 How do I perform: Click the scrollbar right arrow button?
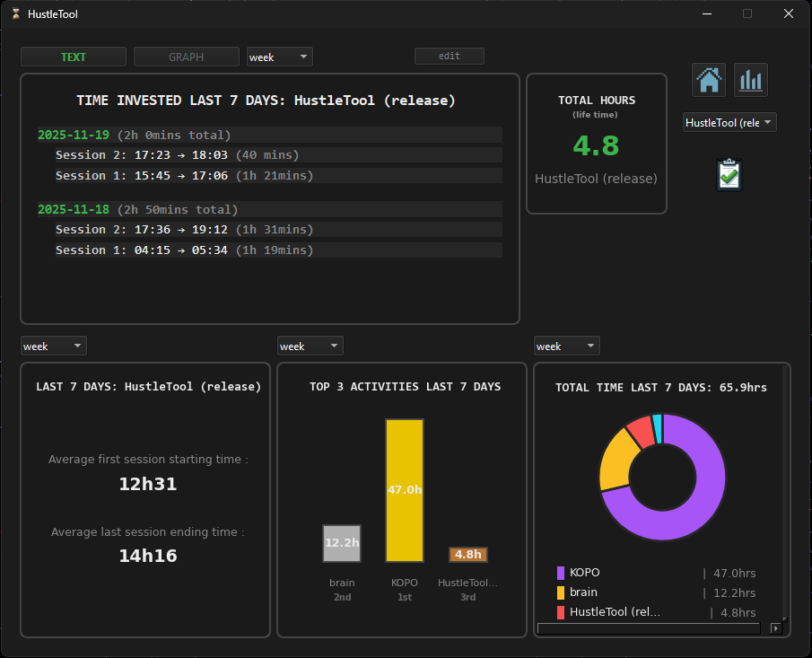point(775,628)
